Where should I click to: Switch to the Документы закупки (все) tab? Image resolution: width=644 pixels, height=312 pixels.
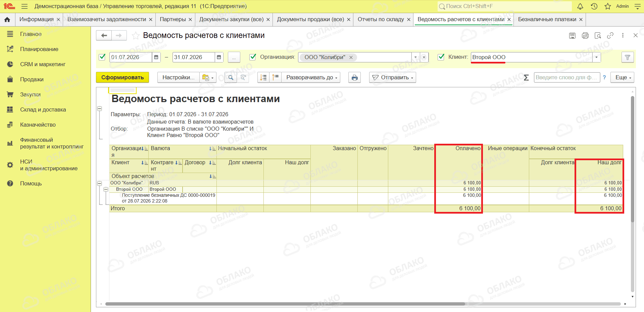point(232,19)
